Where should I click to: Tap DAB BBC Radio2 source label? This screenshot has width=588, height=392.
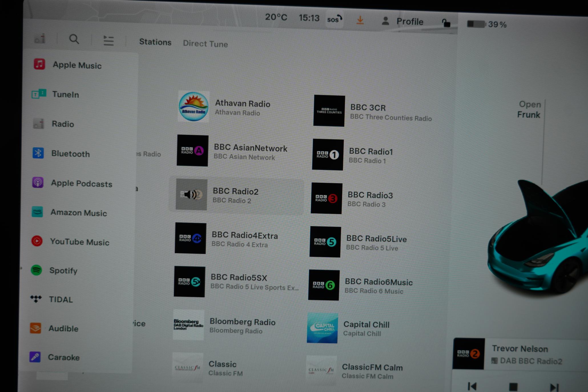[x=527, y=361]
